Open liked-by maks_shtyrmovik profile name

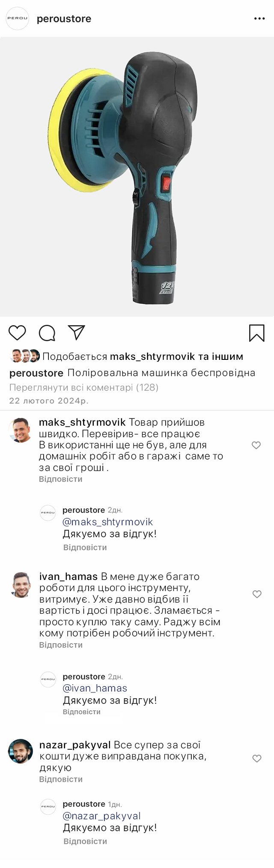coord(152,356)
